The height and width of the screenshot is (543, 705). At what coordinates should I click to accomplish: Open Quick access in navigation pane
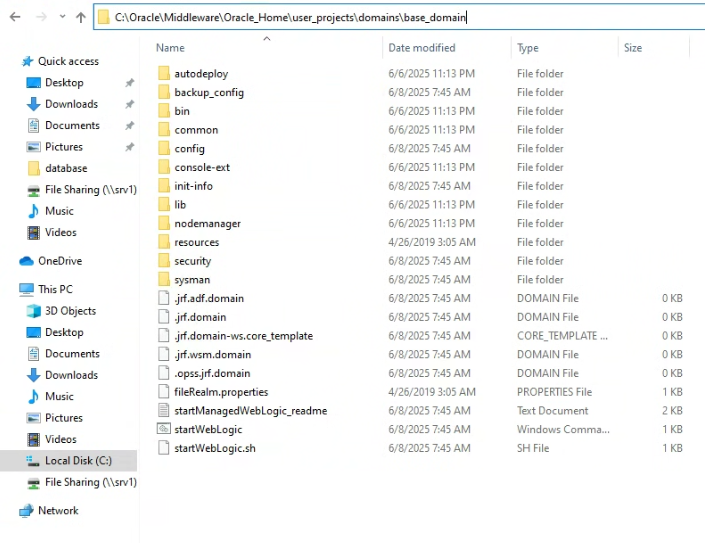coord(68,61)
